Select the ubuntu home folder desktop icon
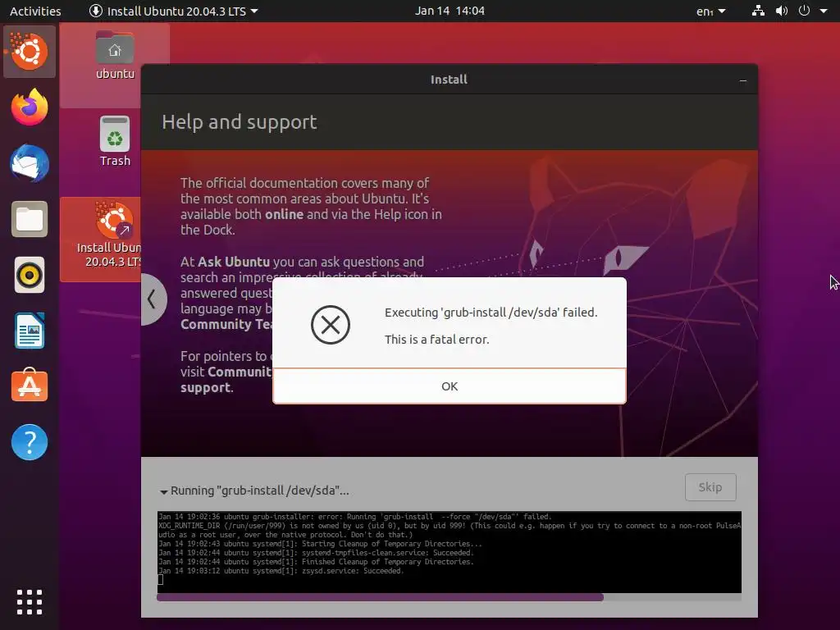 pyautogui.click(x=115, y=55)
